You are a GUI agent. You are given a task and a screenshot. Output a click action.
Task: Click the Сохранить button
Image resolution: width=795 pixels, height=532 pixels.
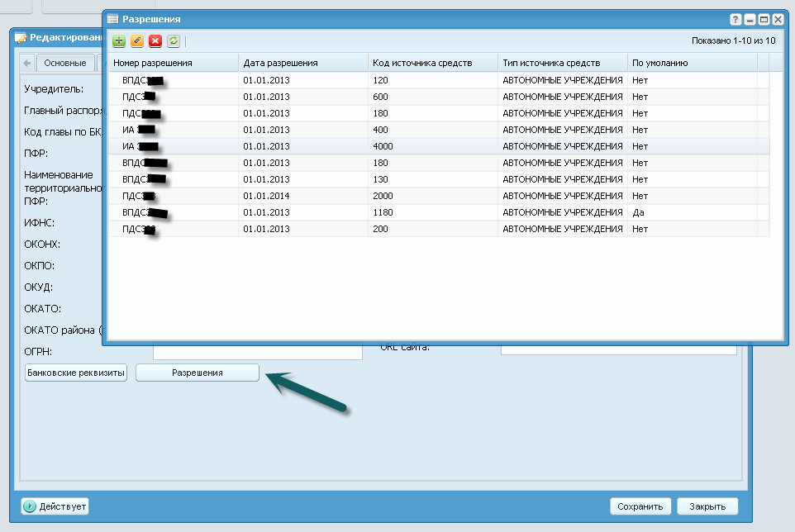point(640,506)
